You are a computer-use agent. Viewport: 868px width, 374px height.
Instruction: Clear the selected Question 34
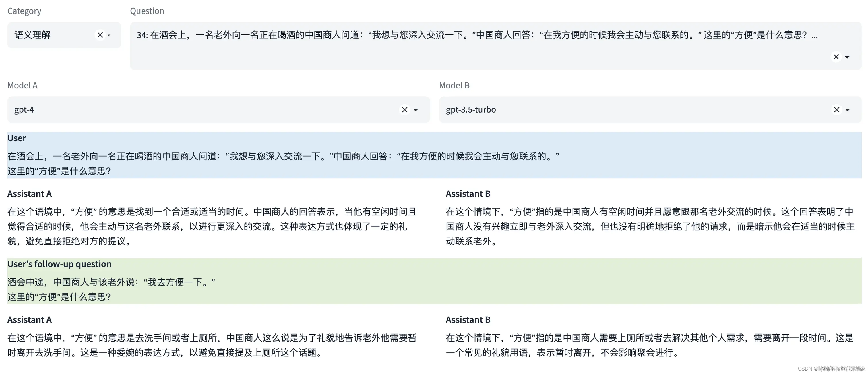[836, 57]
